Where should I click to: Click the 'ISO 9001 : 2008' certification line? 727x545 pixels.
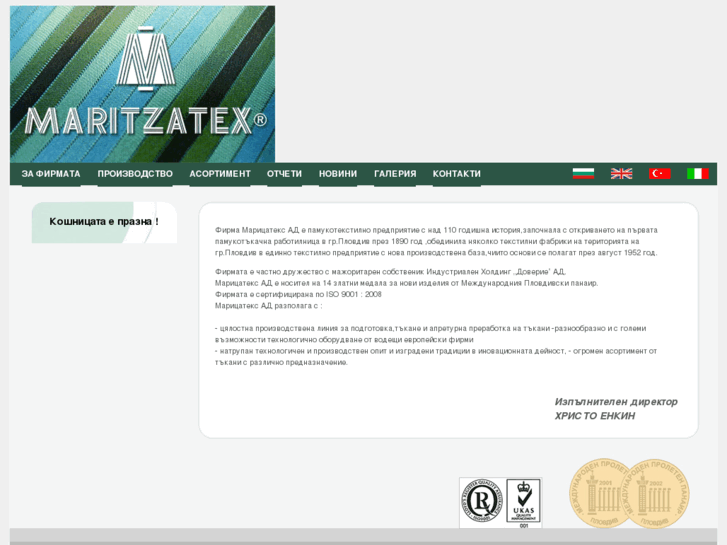[298, 295]
